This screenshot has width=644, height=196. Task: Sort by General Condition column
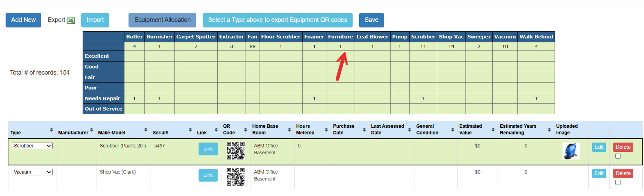point(452,130)
